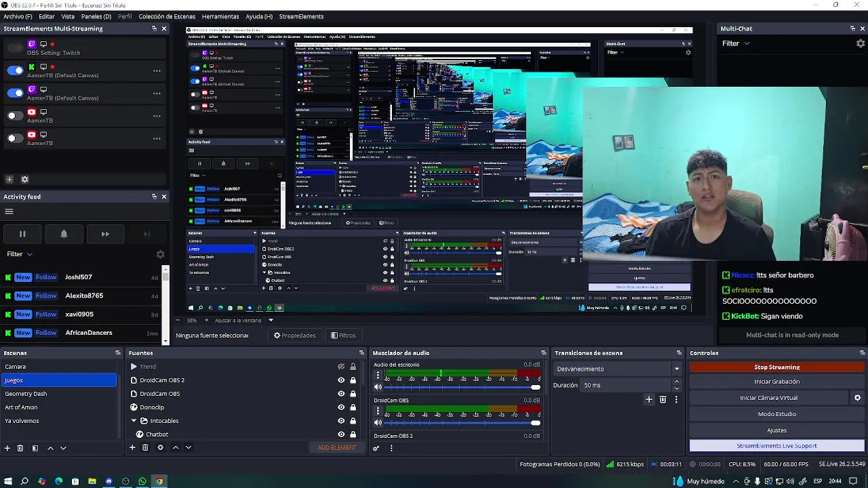The height and width of the screenshot is (488, 868).
Task: Increase the transition duration with up stepper
Action: pos(676,382)
